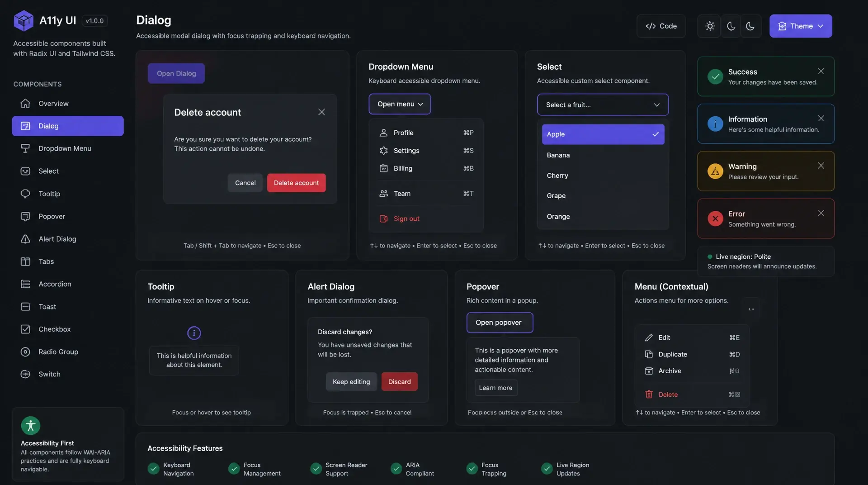The height and width of the screenshot is (485, 868).
Task: Click the Settings gear icon in menu
Action: [384, 151]
